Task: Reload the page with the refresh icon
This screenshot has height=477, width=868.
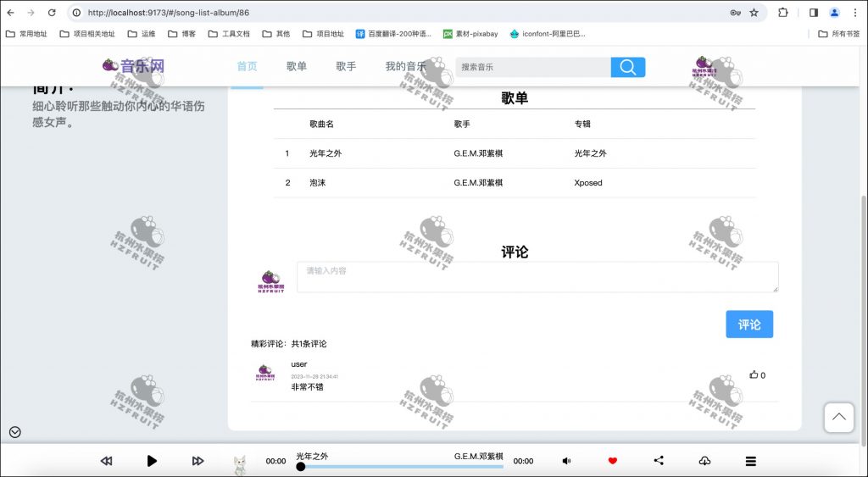Action: tap(52, 12)
